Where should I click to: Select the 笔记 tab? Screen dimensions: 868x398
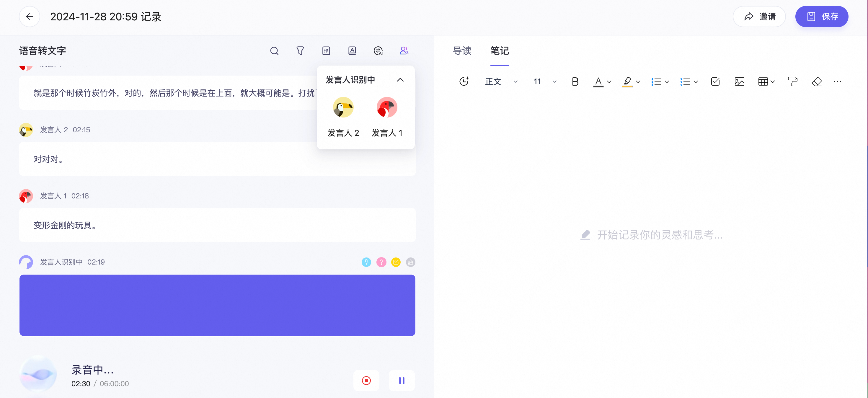[499, 51]
